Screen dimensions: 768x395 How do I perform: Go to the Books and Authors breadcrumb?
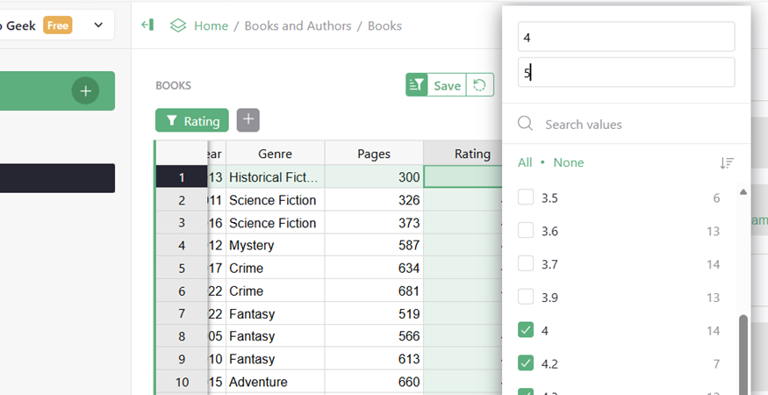(x=298, y=25)
